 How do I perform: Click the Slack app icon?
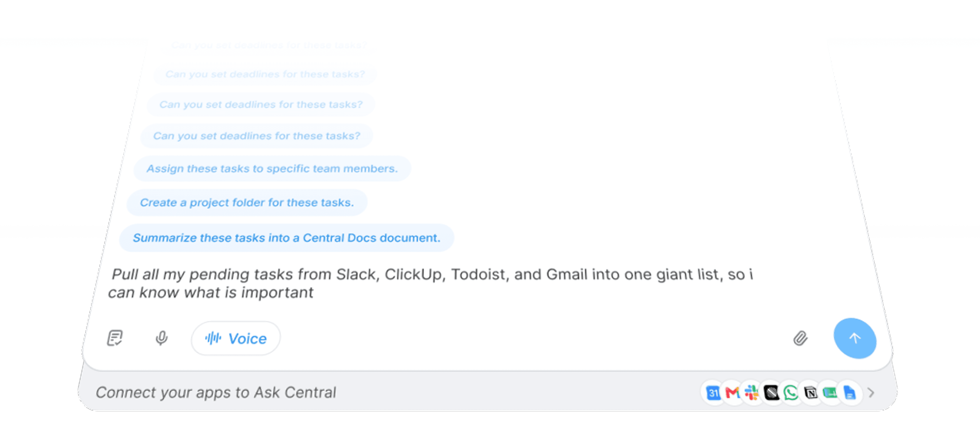pyautogui.click(x=752, y=392)
